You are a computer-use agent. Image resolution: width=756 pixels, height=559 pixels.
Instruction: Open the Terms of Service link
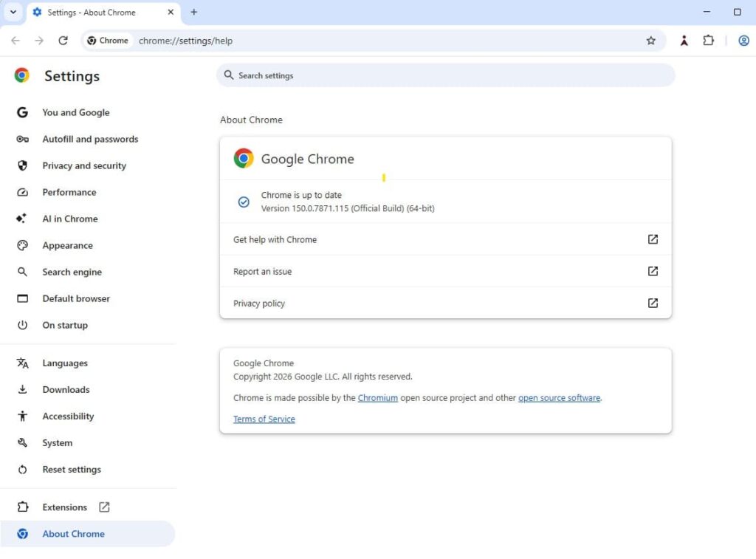point(264,419)
